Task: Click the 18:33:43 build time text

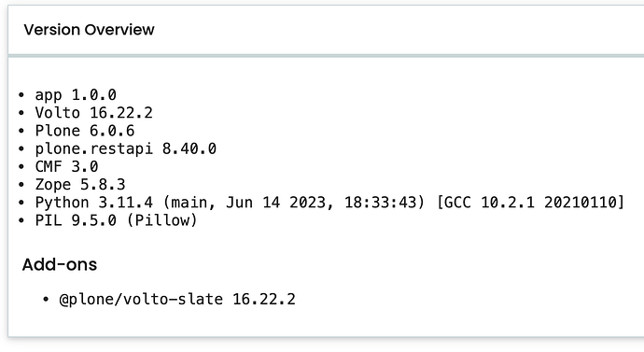Action: 380,203
